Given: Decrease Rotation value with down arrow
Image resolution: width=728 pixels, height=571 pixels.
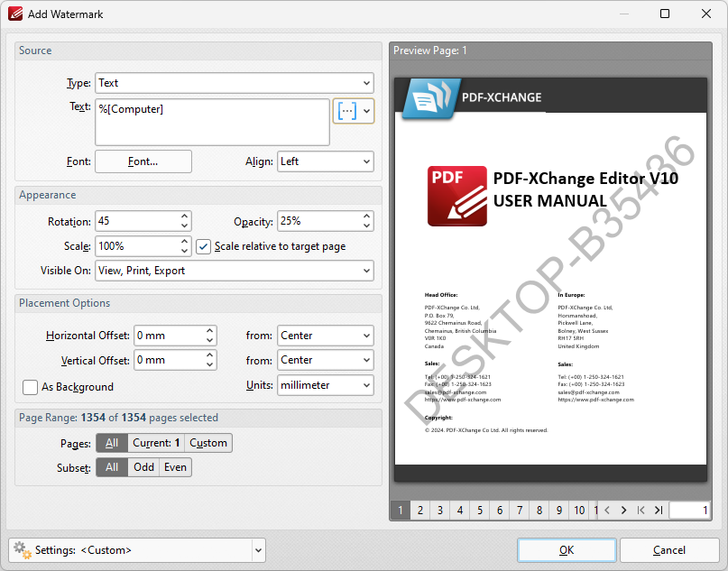Looking at the screenshot, I should (x=184, y=226).
